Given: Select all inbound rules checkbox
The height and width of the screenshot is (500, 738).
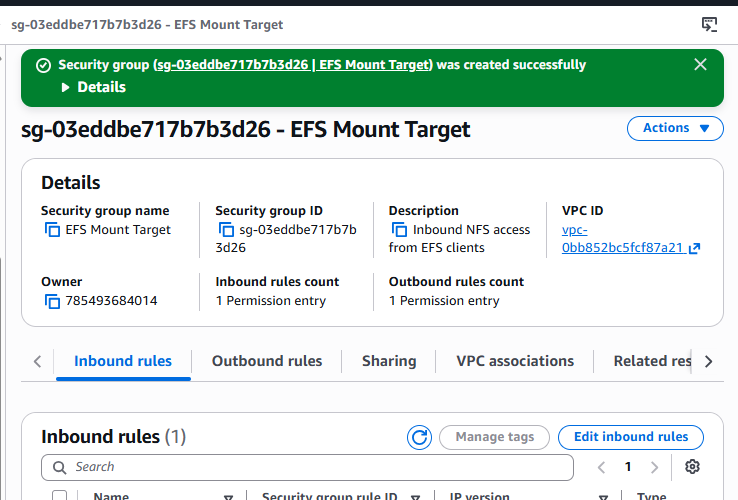Looking at the screenshot, I should (x=59, y=495).
